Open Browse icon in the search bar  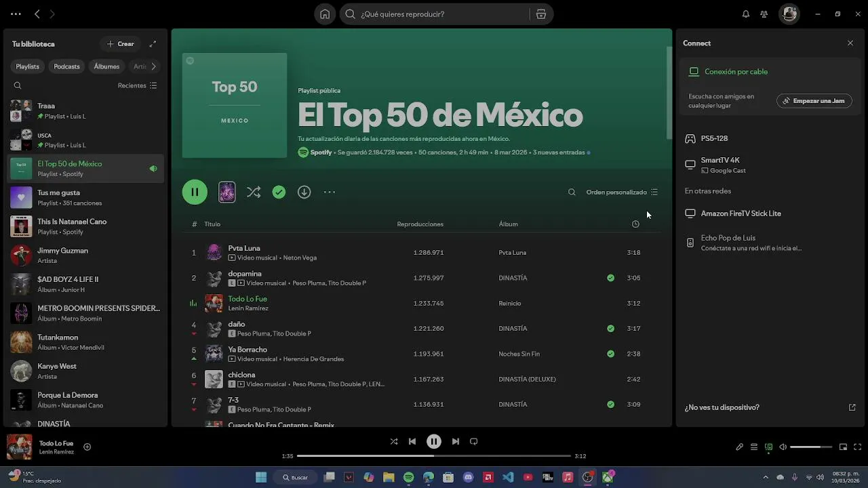pyautogui.click(x=541, y=14)
